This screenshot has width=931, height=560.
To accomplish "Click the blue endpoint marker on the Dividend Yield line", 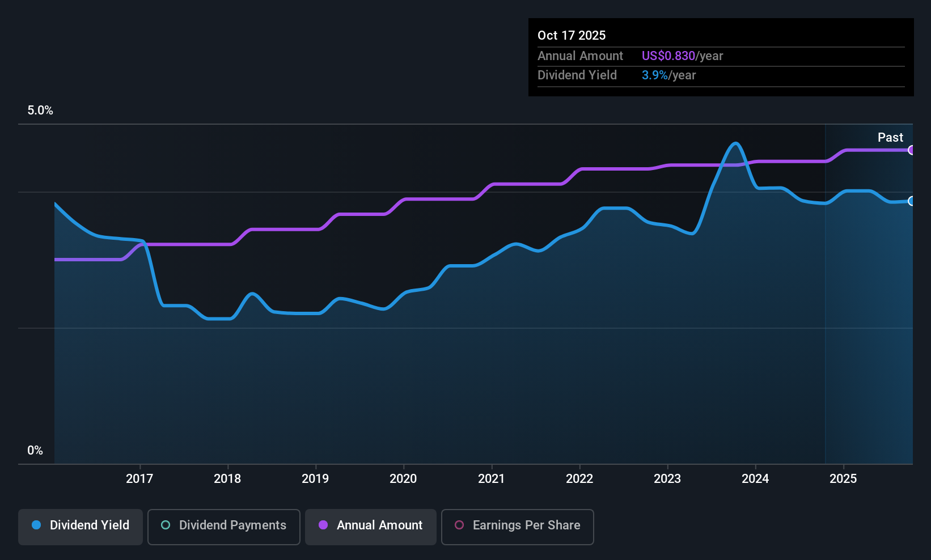I will pos(912,201).
